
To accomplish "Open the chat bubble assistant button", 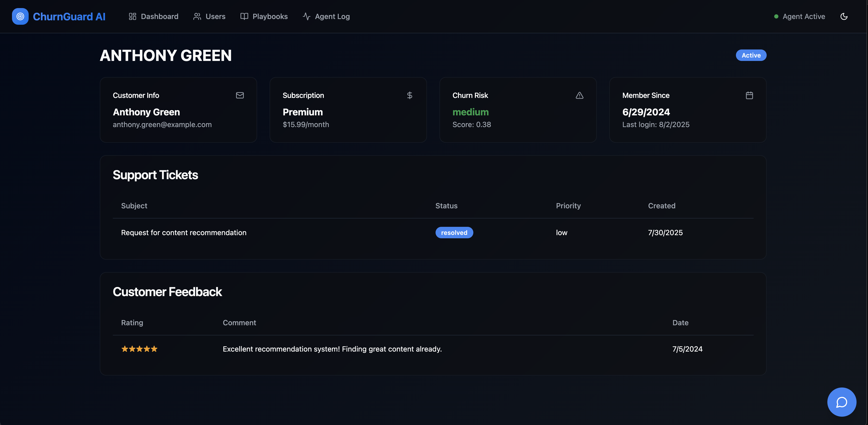I will (841, 402).
